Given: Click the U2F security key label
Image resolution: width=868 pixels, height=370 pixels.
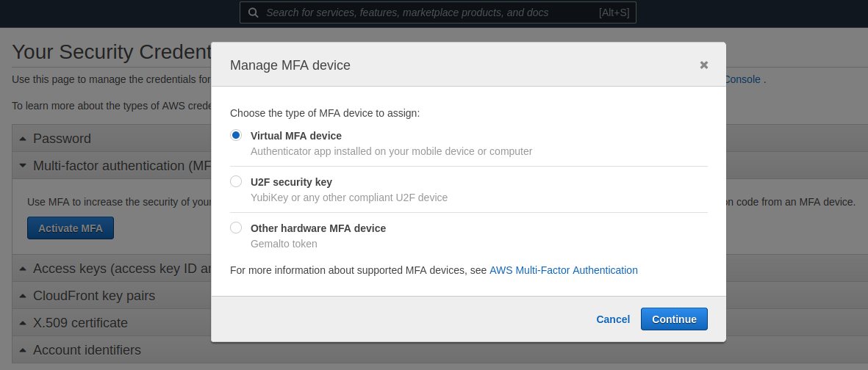Looking at the screenshot, I should (291, 182).
